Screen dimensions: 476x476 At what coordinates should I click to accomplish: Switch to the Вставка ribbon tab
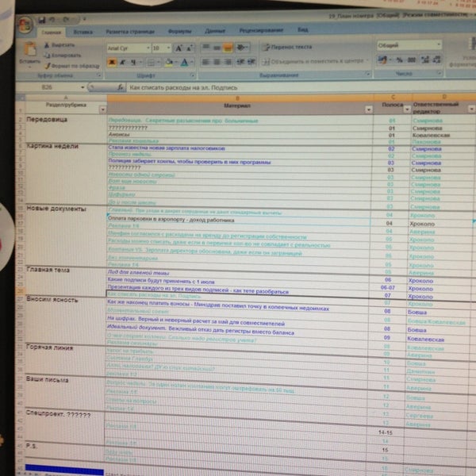tap(83, 32)
